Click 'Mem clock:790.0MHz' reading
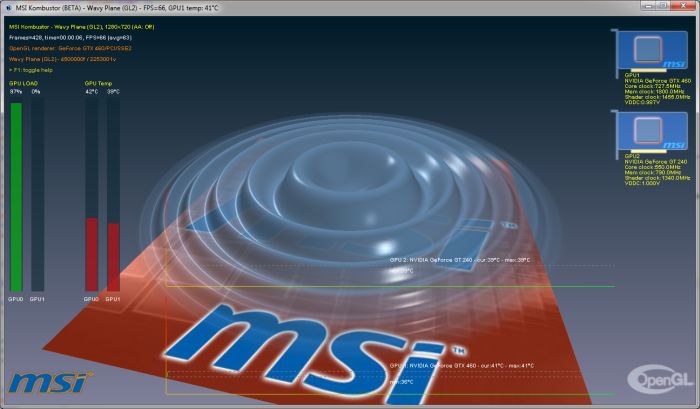700x409 pixels. [x=653, y=172]
